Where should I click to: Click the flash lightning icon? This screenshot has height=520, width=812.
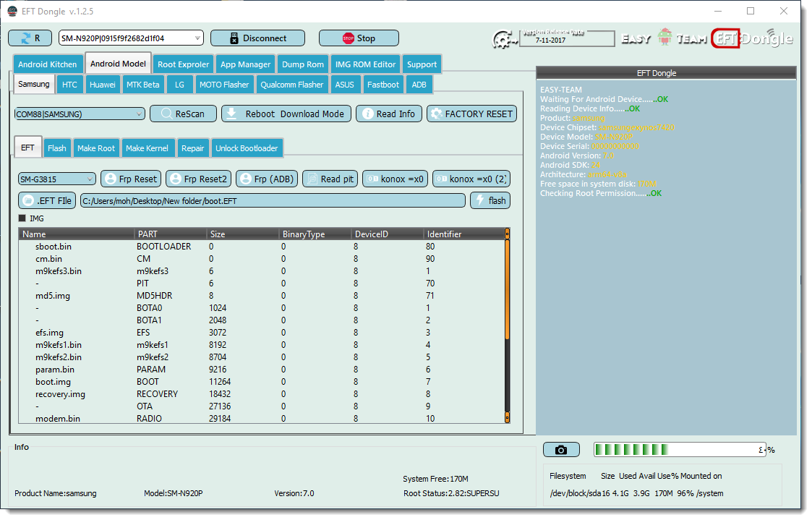tap(480, 200)
